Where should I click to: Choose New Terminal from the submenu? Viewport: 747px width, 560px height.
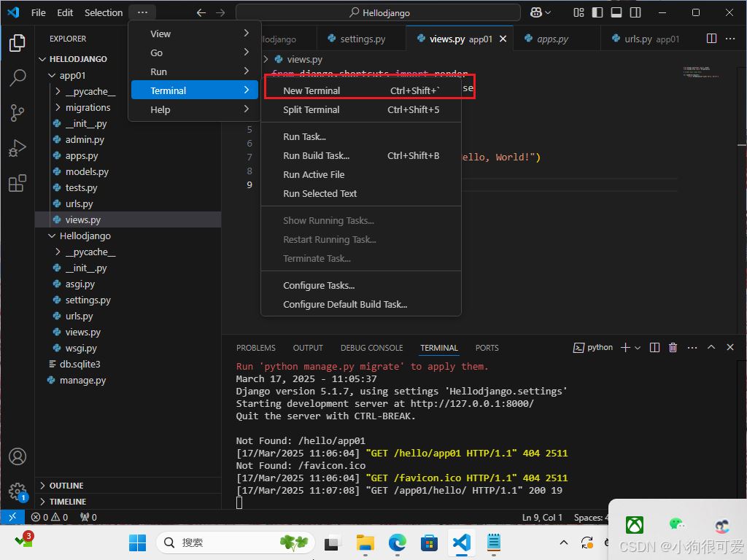tap(360, 90)
